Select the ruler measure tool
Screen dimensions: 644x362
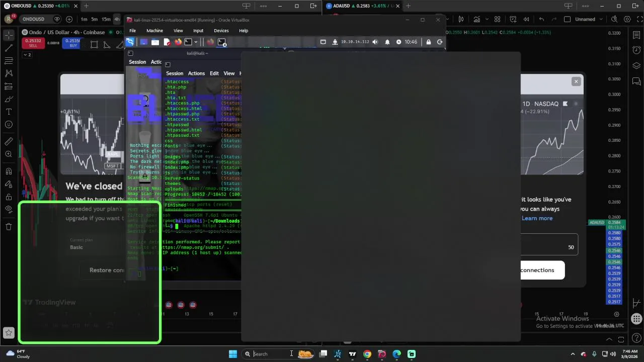[9, 141]
